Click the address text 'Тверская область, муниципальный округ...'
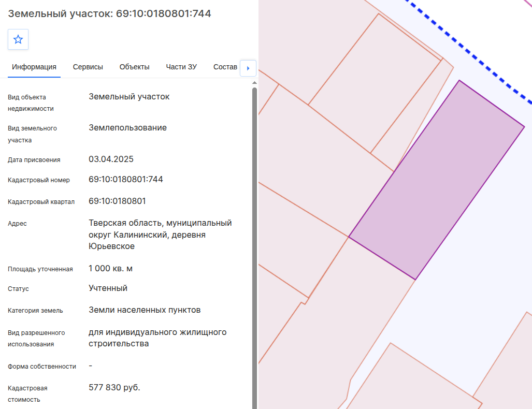Screen dimensions: 532x409 [160, 235]
